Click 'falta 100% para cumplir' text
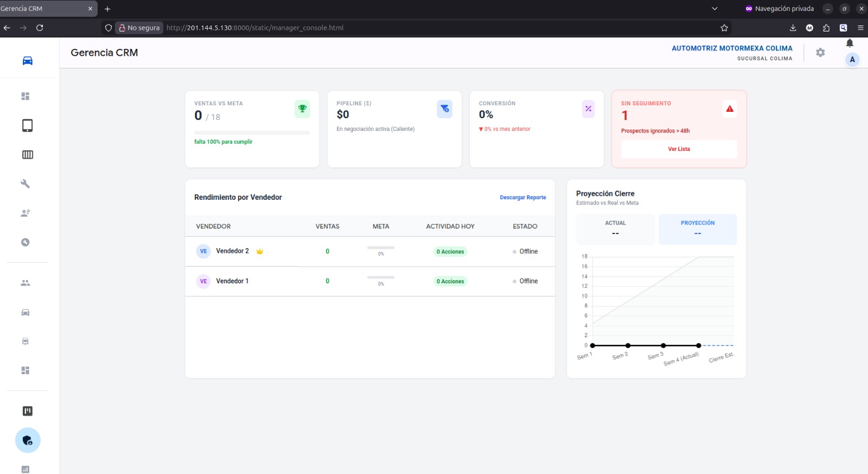Image resolution: width=868 pixels, height=474 pixels. click(x=224, y=142)
